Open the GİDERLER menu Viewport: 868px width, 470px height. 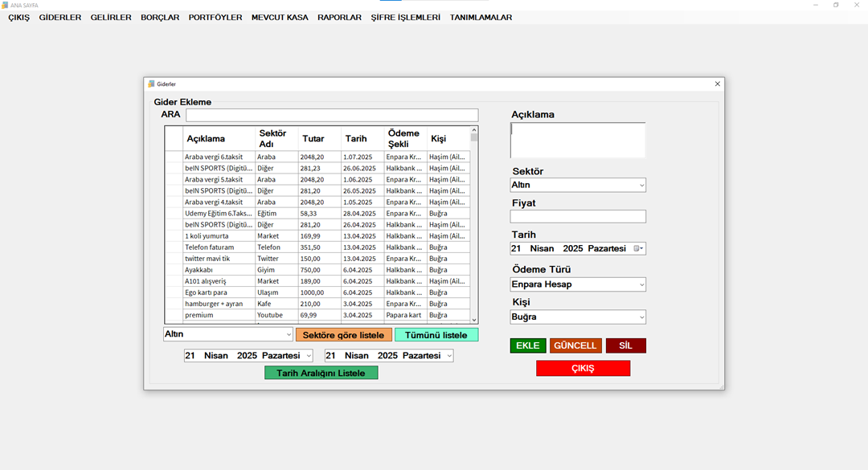click(60, 18)
